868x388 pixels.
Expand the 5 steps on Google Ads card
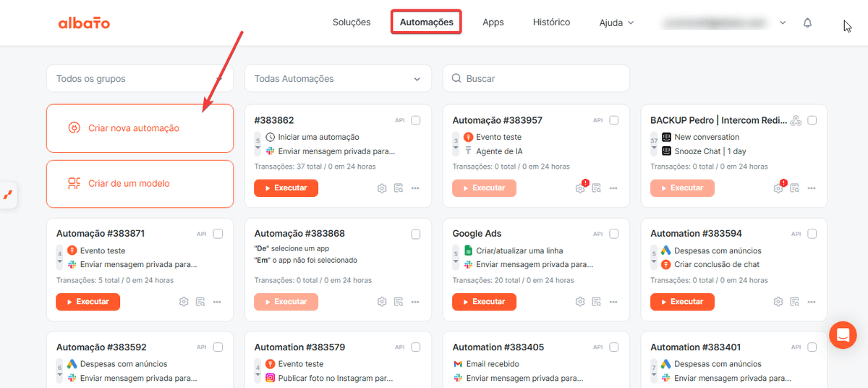click(456, 258)
